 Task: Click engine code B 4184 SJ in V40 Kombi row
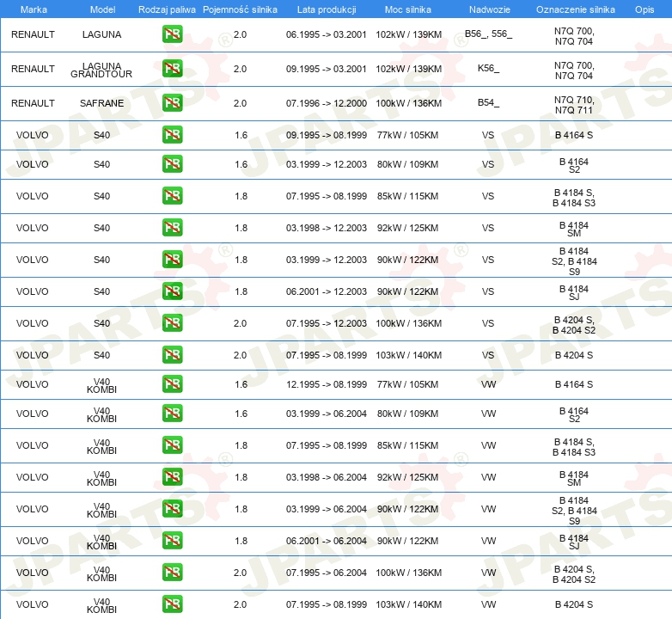(x=574, y=542)
